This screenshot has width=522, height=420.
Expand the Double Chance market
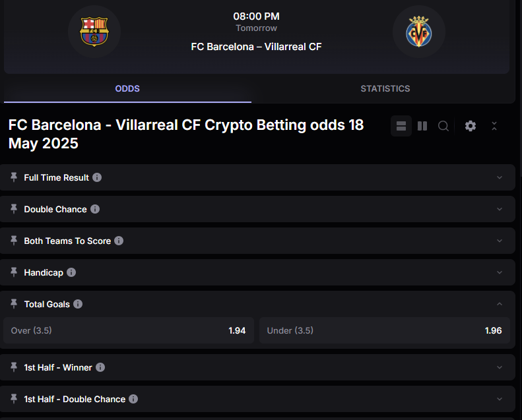(500, 209)
